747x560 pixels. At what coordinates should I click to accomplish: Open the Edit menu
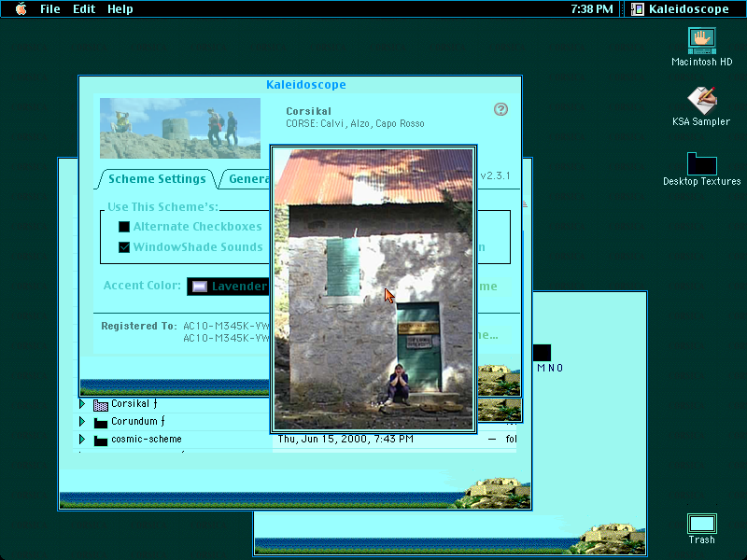84,9
